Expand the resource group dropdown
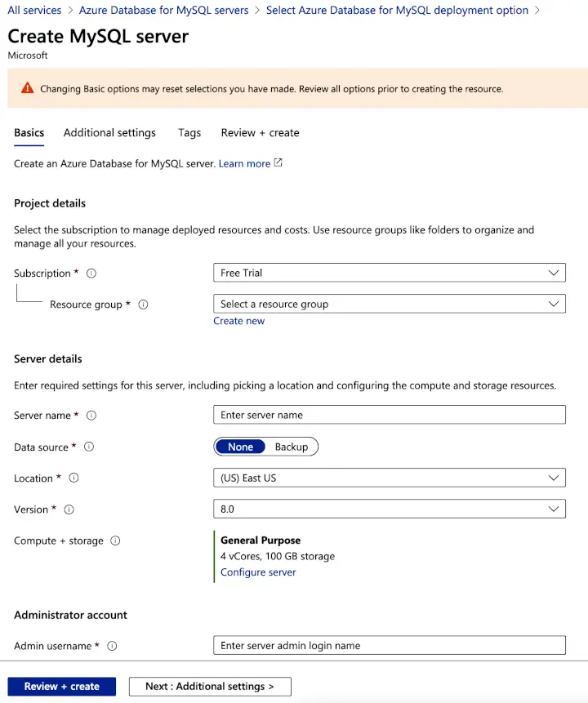This screenshot has width=588, height=703. [389, 304]
